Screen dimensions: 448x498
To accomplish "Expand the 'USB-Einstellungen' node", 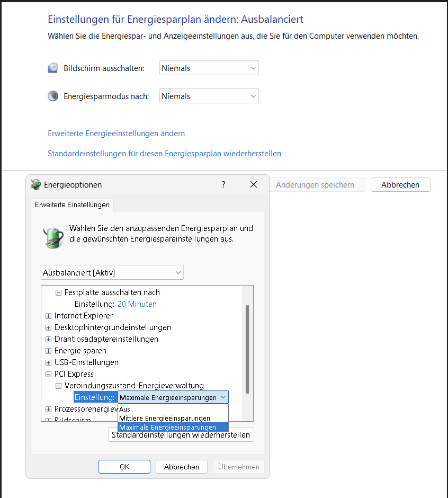I will [x=48, y=363].
